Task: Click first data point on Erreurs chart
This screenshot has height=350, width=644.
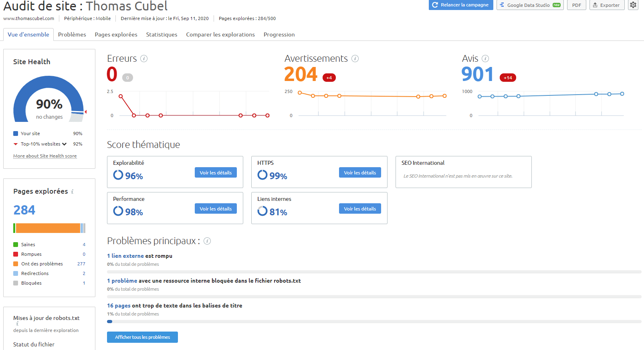Action: [121, 96]
